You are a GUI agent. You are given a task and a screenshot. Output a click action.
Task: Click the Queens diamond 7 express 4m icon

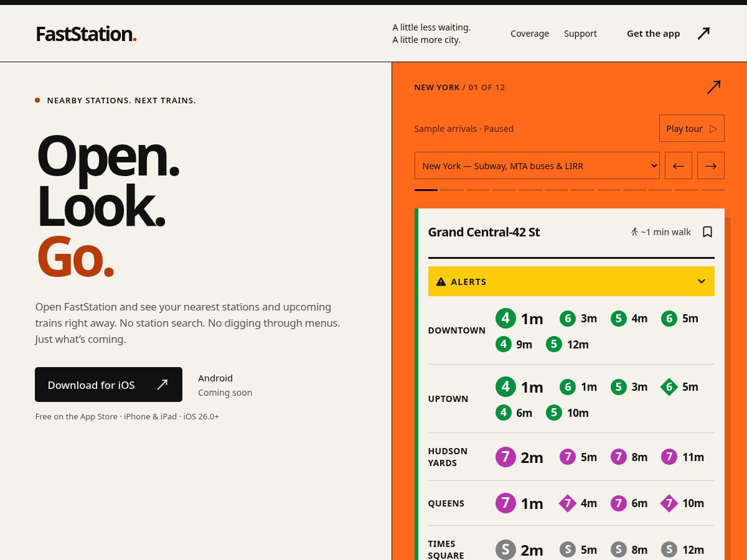coord(567,503)
